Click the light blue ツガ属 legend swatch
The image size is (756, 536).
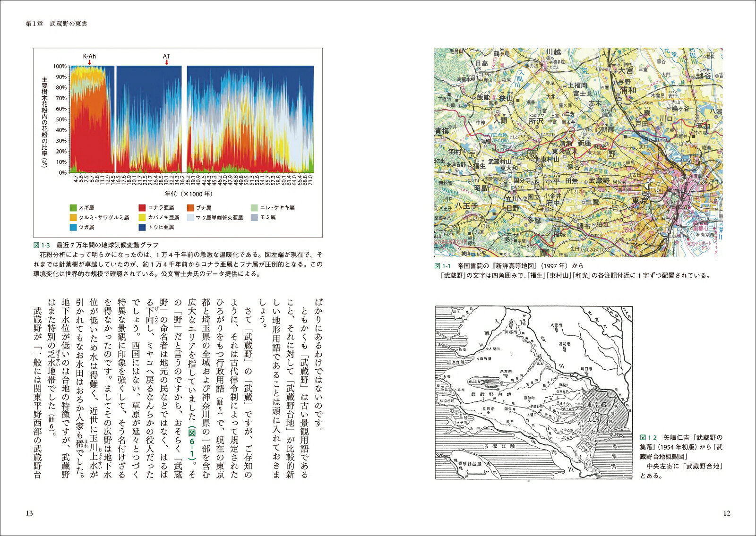tap(73, 227)
